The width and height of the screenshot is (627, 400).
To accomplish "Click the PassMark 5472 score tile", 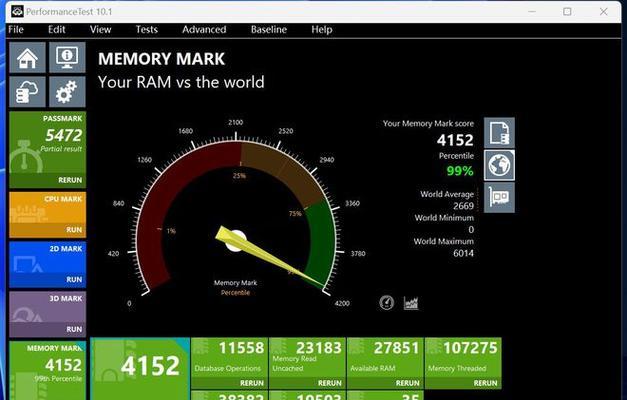I will 48,150.
